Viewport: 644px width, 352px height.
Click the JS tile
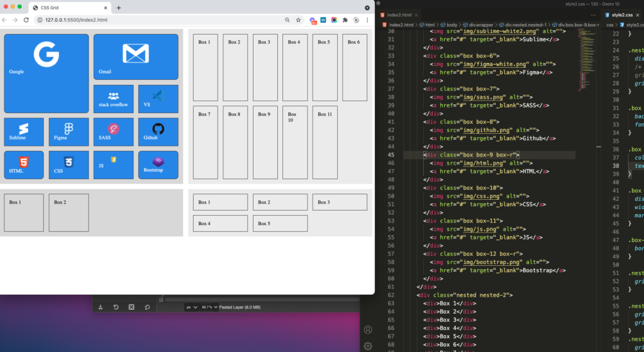pos(113,165)
